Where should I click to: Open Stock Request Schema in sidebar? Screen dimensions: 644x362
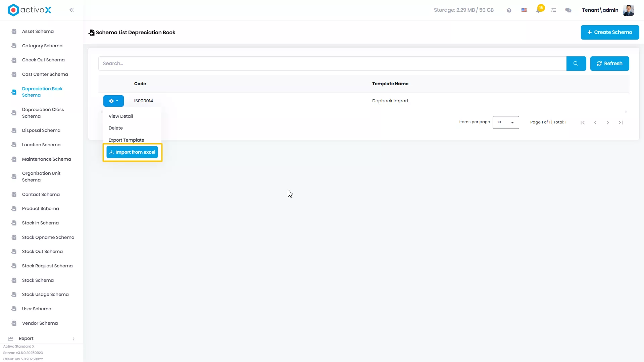click(47, 266)
